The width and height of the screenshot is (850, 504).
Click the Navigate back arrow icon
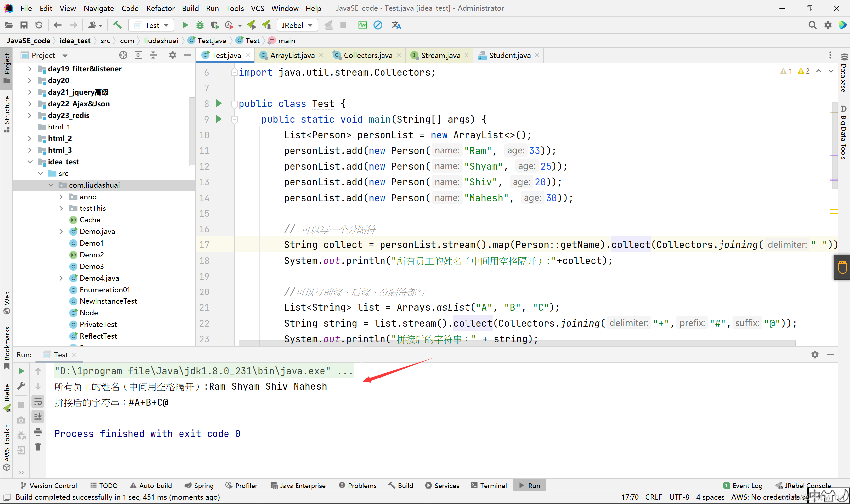coord(58,25)
